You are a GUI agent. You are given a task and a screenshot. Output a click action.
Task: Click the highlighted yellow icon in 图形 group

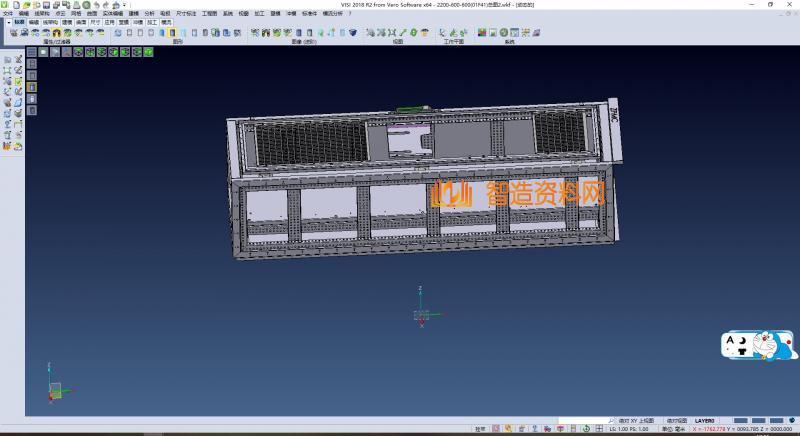point(173,32)
